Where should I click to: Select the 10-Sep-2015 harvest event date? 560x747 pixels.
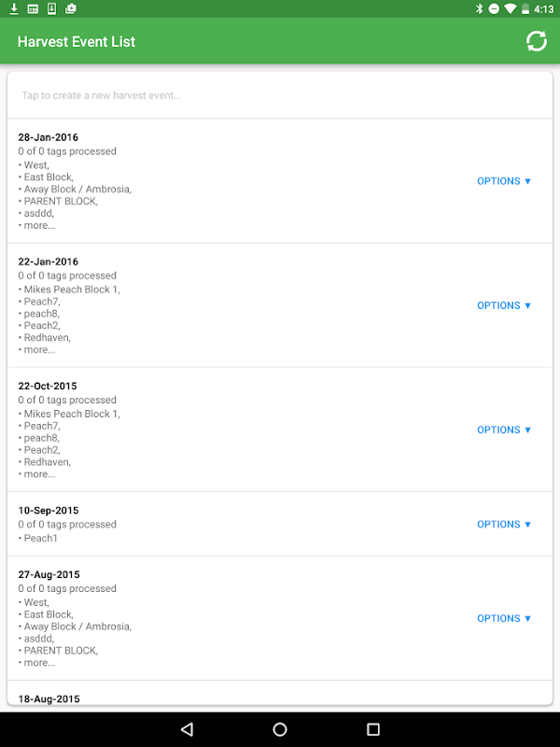[x=49, y=511]
